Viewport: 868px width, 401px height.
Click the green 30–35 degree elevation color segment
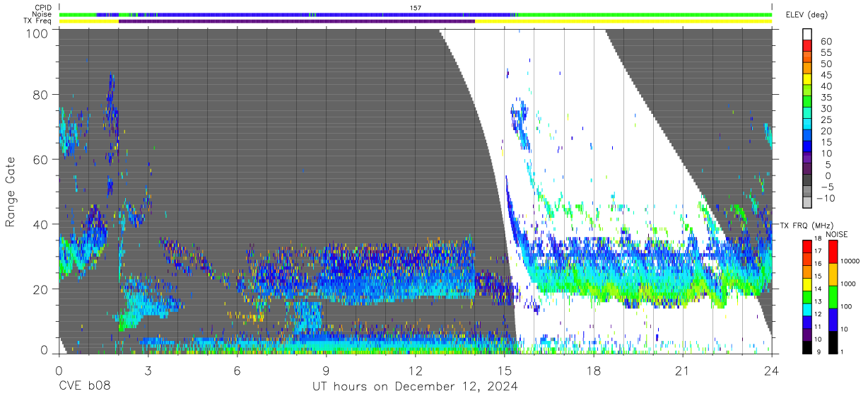(807, 101)
